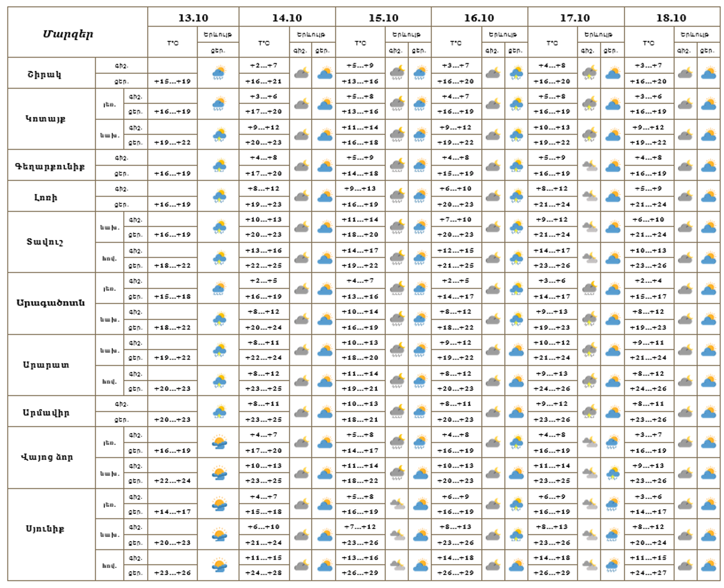Image resolution: width=724 pixels, height=588 pixels.
Task: Click Syunik valley 17.10 daytime rain icon
Action: point(613,565)
